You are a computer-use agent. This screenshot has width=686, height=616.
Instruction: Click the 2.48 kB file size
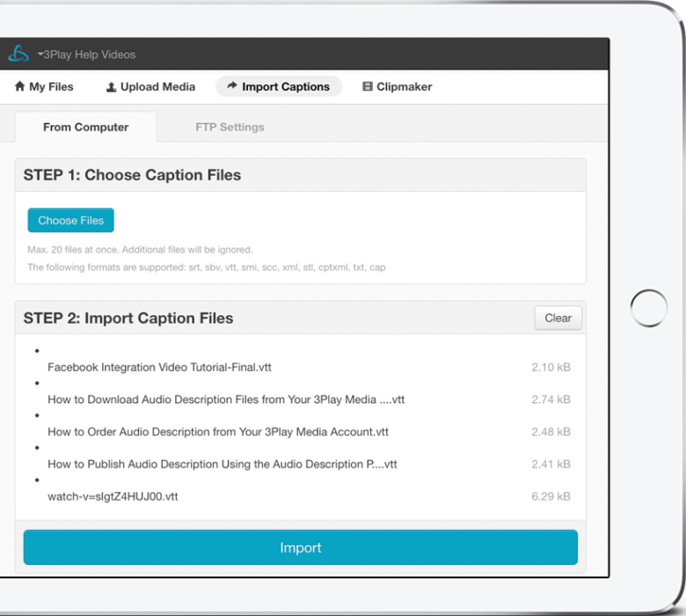coord(551,432)
